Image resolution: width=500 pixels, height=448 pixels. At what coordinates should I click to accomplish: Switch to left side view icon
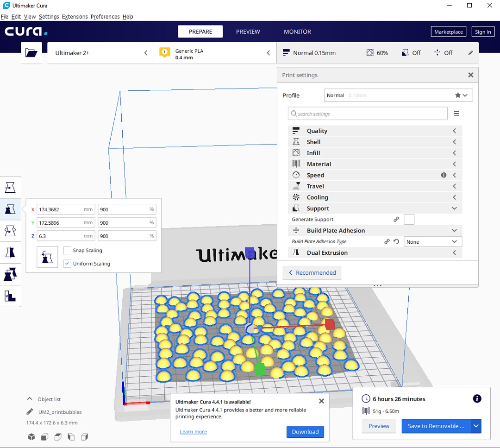click(71, 437)
